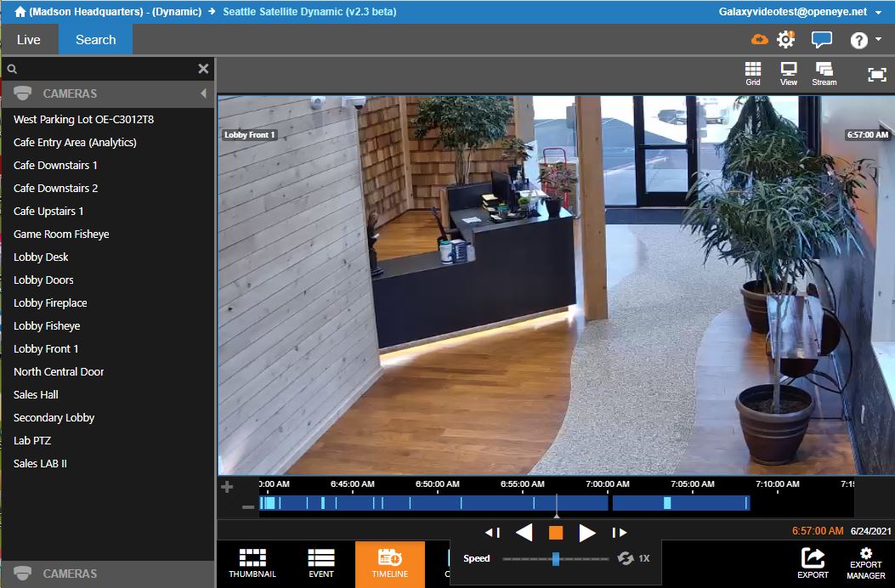Click the Export icon
This screenshot has width=895, height=588.
[x=813, y=563]
